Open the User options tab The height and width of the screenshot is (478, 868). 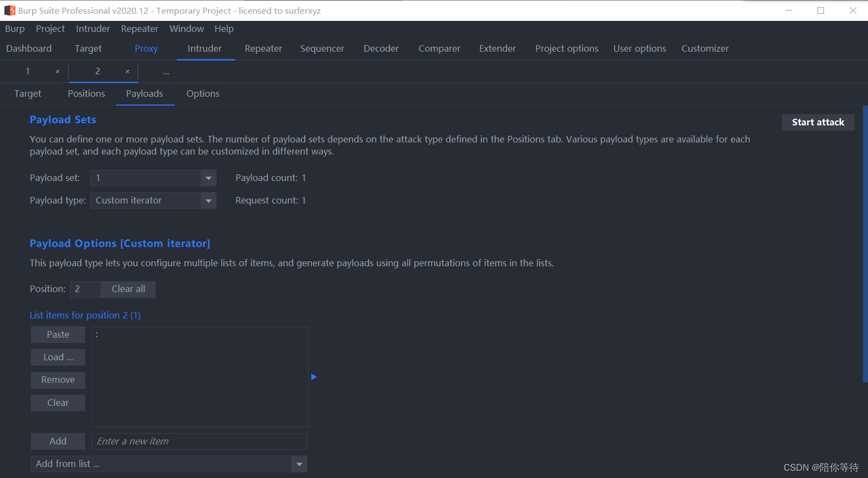tap(640, 48)
